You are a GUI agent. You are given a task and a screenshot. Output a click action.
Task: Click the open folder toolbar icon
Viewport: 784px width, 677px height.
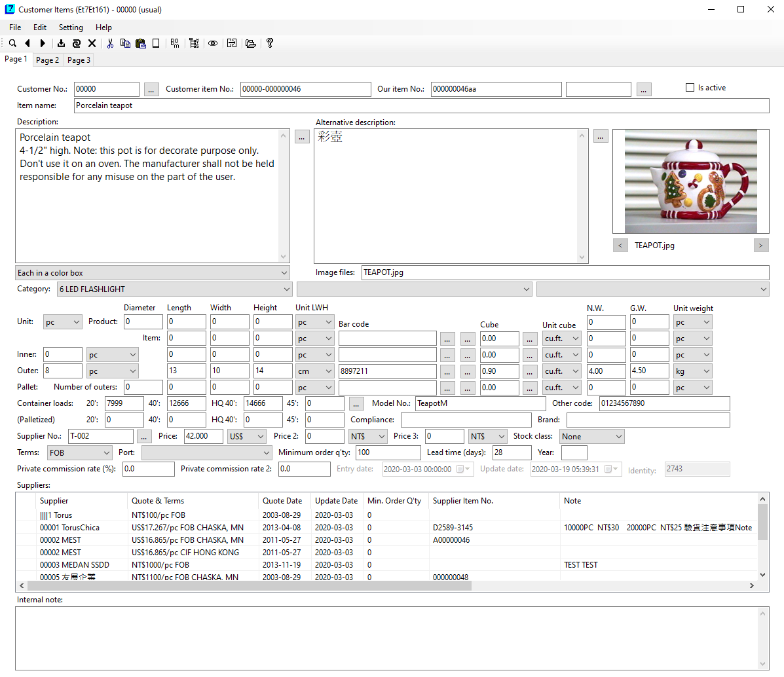coord(251,43)
